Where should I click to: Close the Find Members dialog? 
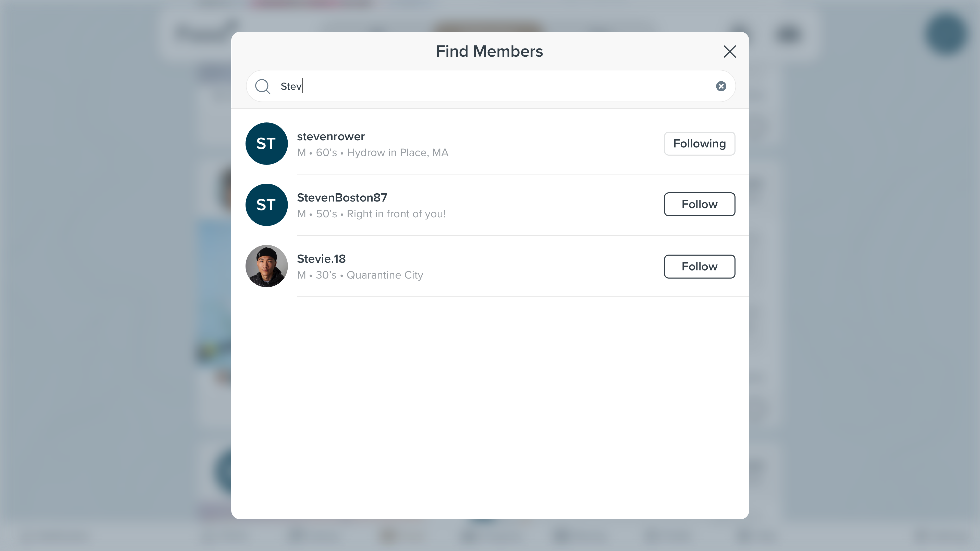tap(730, 51)
